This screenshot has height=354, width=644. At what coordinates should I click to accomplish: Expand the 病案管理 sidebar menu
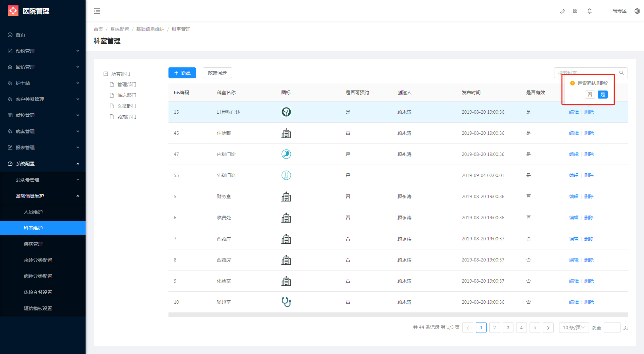click(x=43, y=131)
